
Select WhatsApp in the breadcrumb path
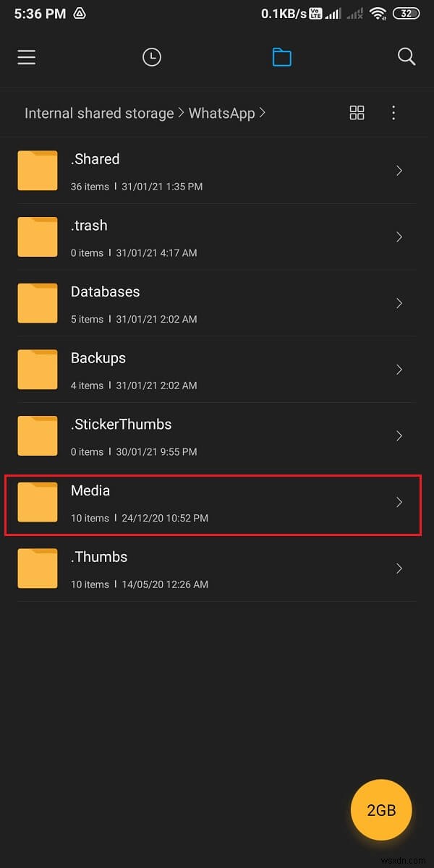coord(221,113)
